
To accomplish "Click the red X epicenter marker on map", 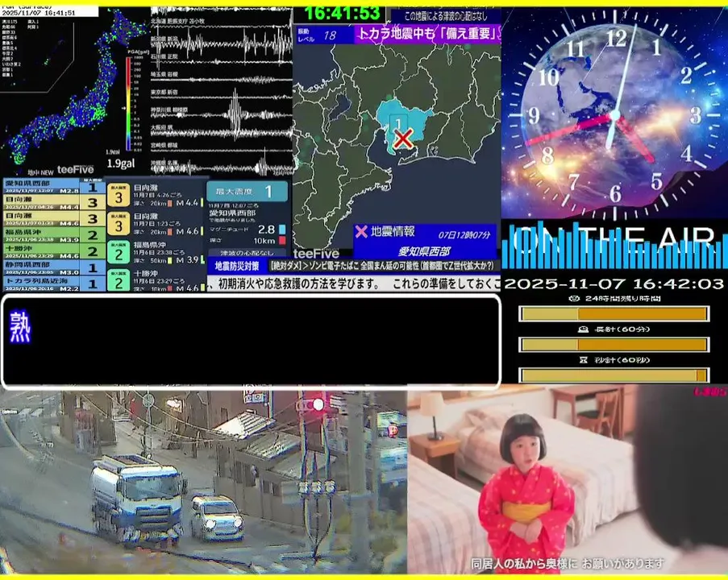I will coord(403,139).
